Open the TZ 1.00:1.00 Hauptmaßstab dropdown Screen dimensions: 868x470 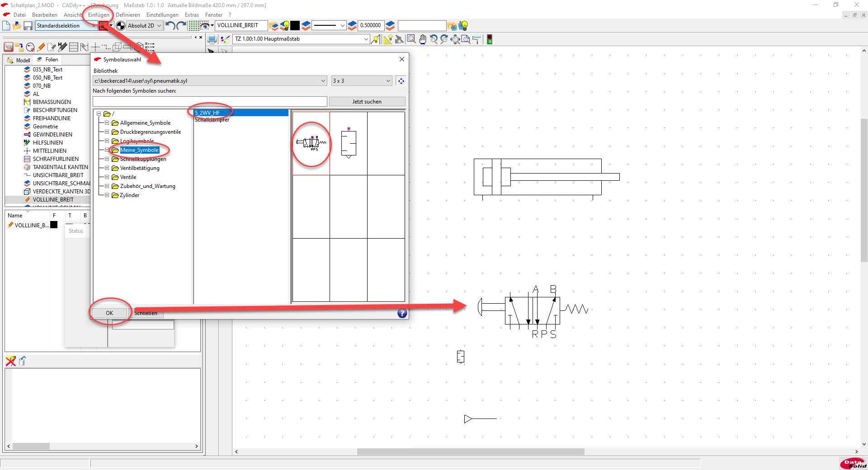302,39
